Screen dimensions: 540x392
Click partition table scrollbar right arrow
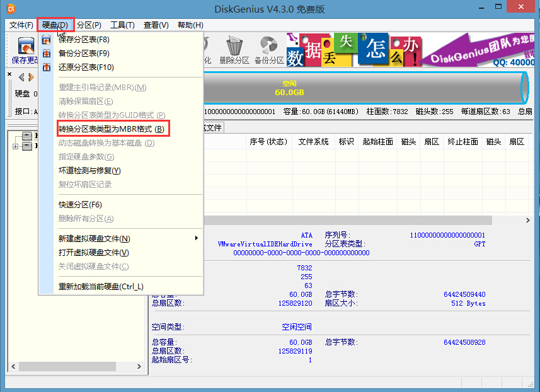pyautogui.click(x=528, y=220)
